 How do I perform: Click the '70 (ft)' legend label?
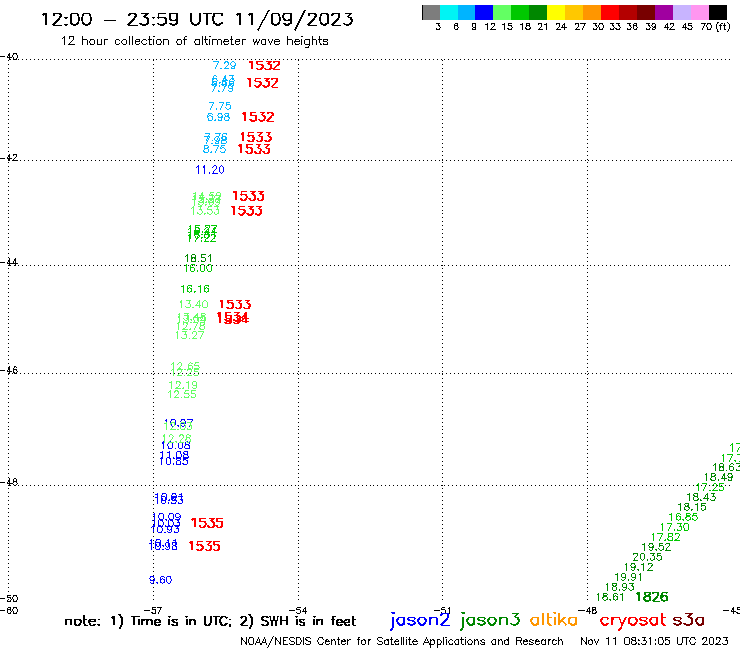click(x=715, y=27)
